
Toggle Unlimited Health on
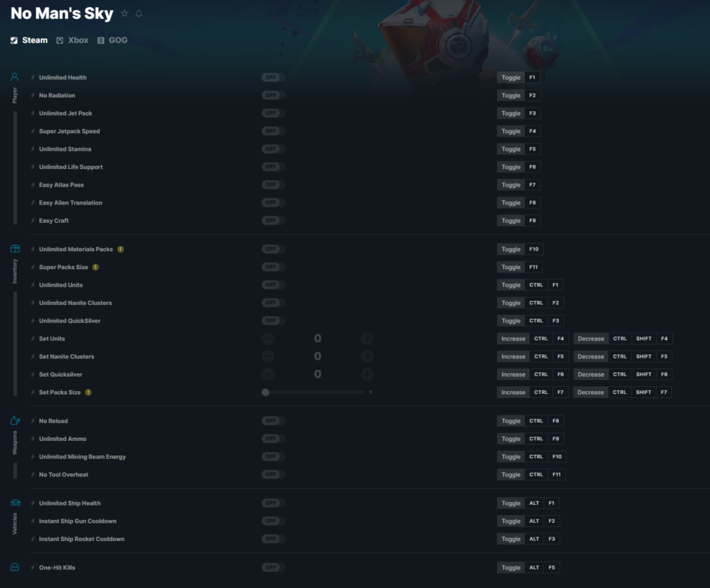click(273, 78)
